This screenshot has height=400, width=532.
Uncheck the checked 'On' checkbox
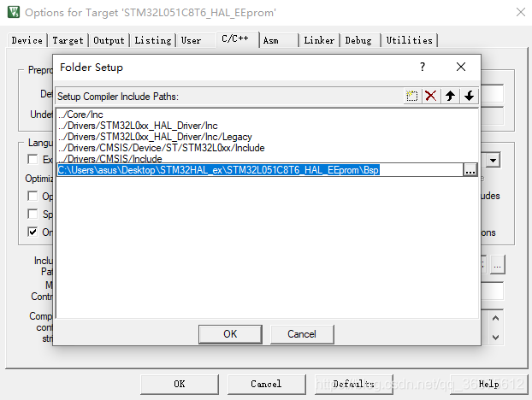(x=33, y=232)
